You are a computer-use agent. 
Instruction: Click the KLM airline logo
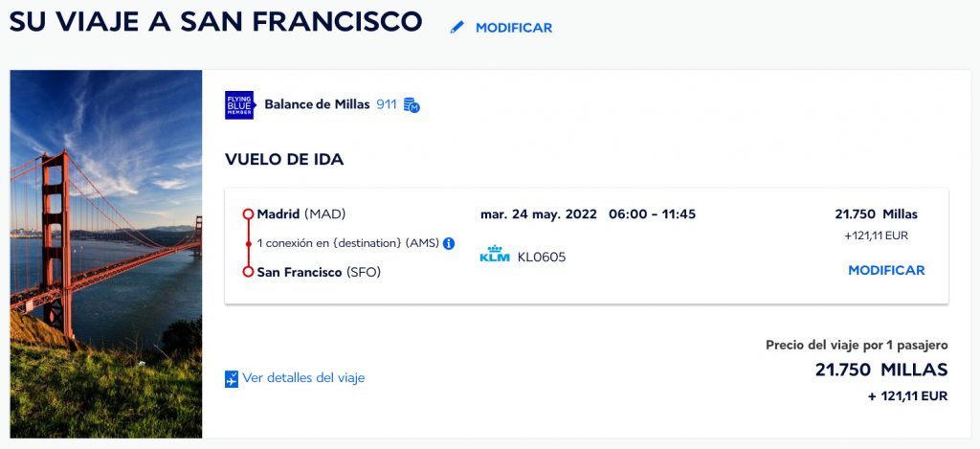[495, 254]
